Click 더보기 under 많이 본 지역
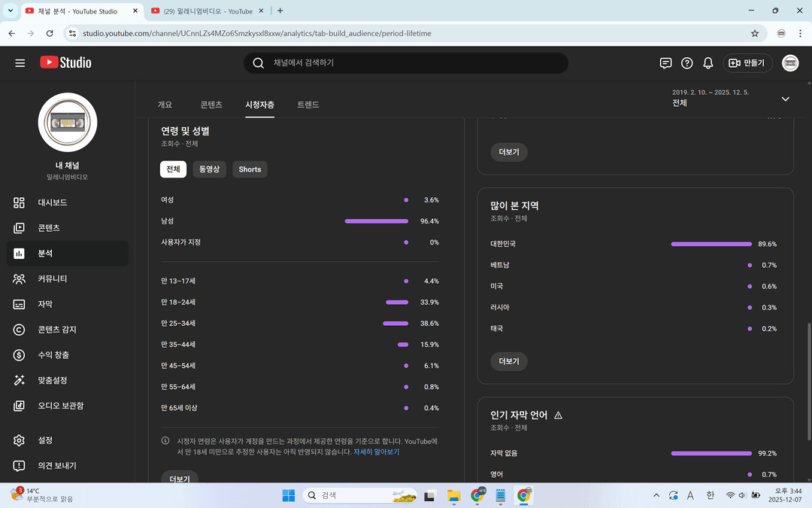This screenshot has height=508, width=812. (509, 361)
